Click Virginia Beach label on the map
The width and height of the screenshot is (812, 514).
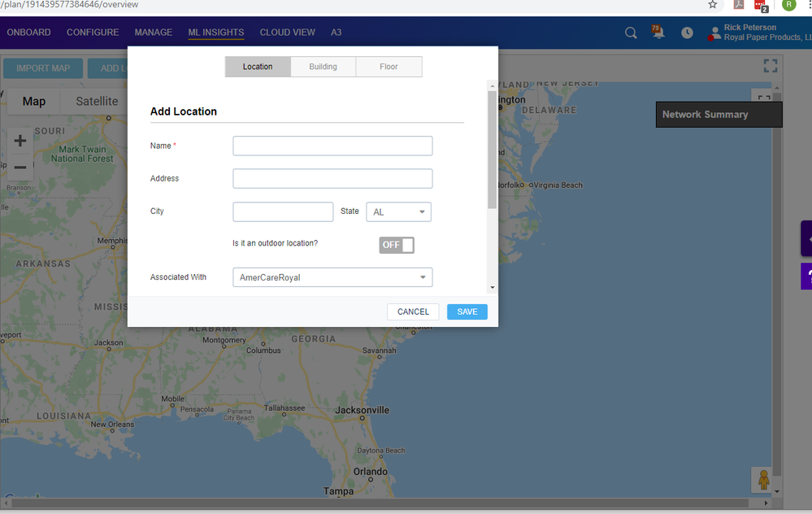point(558,185)
